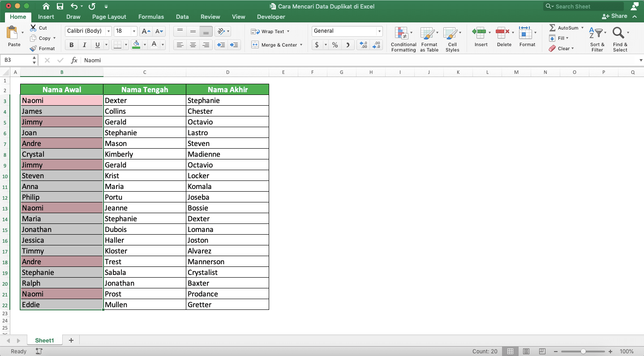Expand the Paste options arrow
Viewport: 644px width, 356px height.
[x=22, y=33]
